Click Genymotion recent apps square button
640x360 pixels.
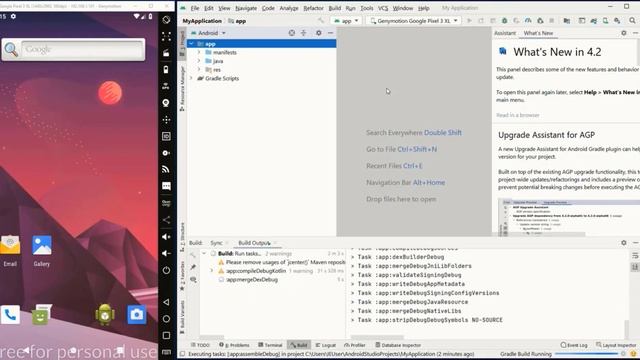(166, 336)
